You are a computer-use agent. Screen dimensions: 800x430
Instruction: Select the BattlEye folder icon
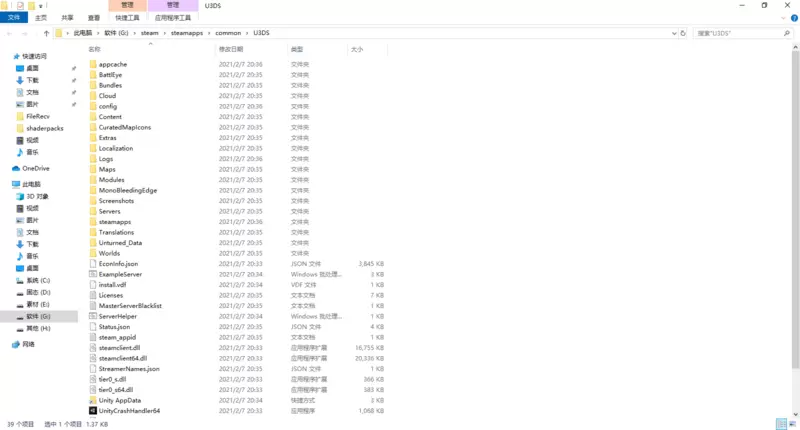click(x=93, y=74)
